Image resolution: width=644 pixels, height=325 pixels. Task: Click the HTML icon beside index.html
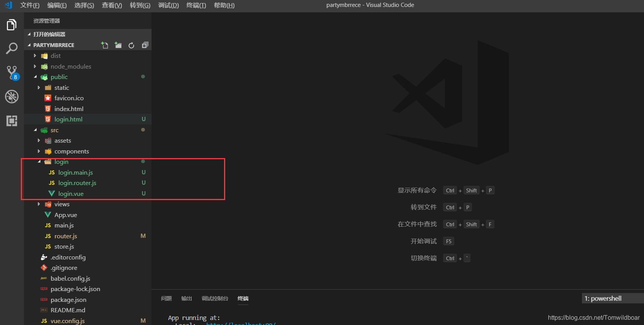point(48,109)
